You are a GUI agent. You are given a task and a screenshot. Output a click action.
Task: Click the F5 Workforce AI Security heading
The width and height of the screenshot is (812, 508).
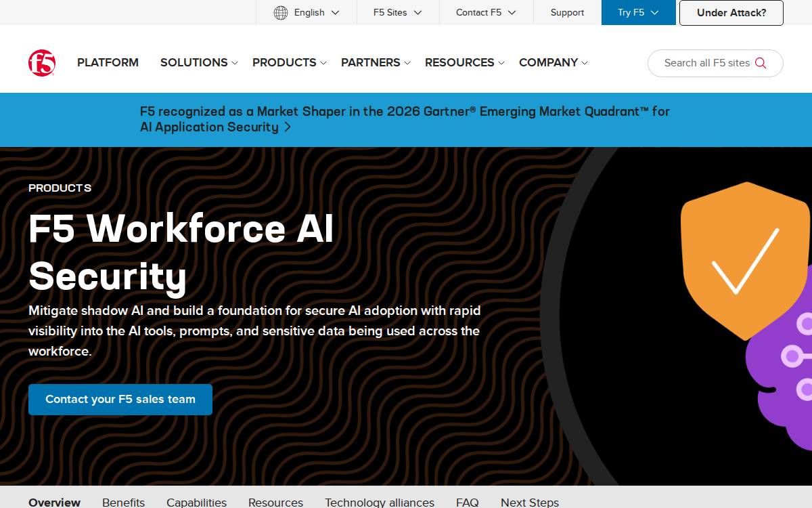tap(181, 252)
